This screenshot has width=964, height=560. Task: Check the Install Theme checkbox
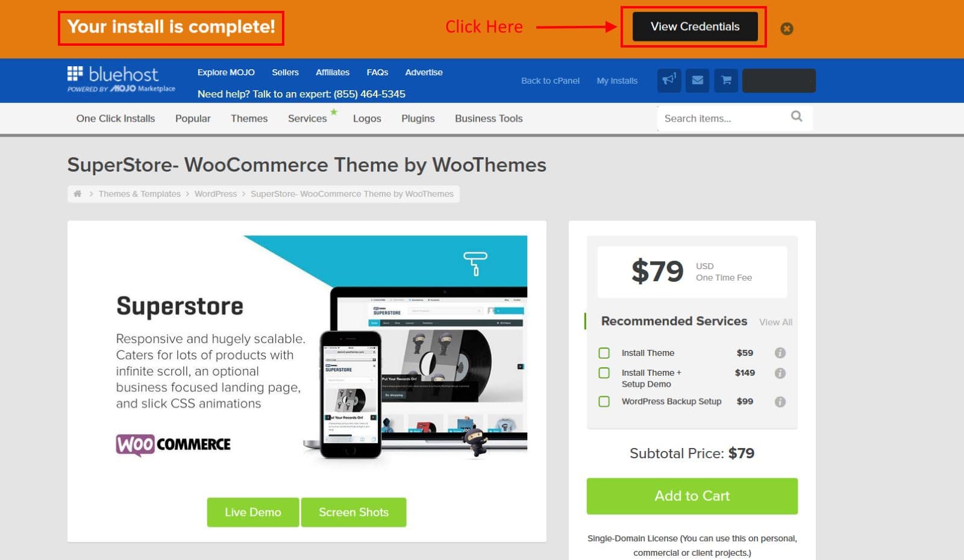click(x=604, y=353)
